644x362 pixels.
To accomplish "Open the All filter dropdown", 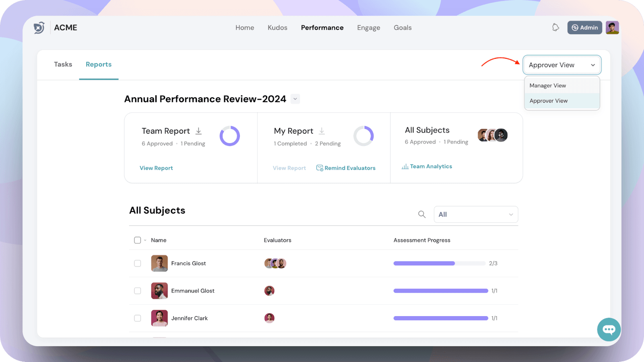I will pos(476,214).
